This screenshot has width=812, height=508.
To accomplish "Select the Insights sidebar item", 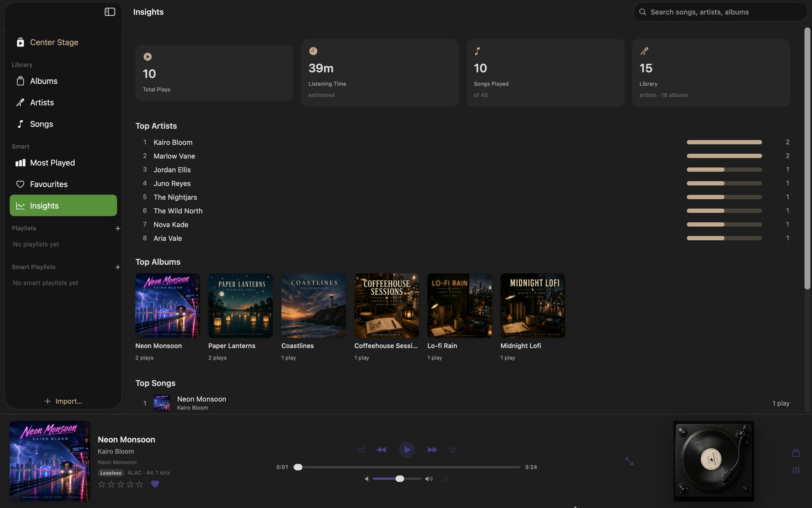I will click(x=63, y=206).
